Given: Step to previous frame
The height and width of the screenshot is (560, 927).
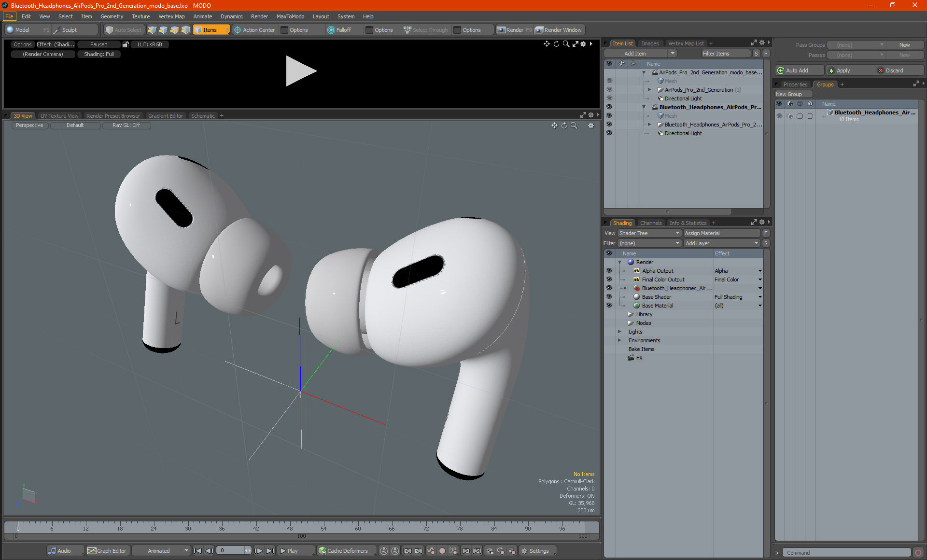Looking at the screenshot, I should click(209, 551).
